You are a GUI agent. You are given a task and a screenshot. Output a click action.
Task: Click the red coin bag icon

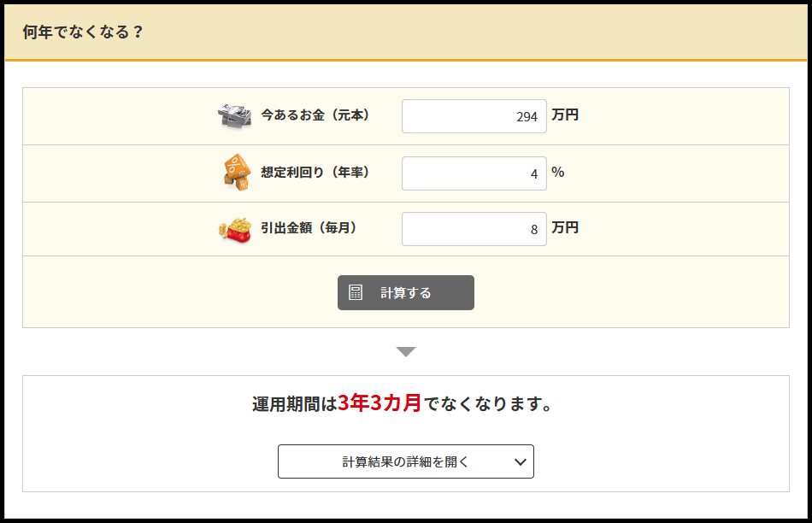click(x=235, y=229)
